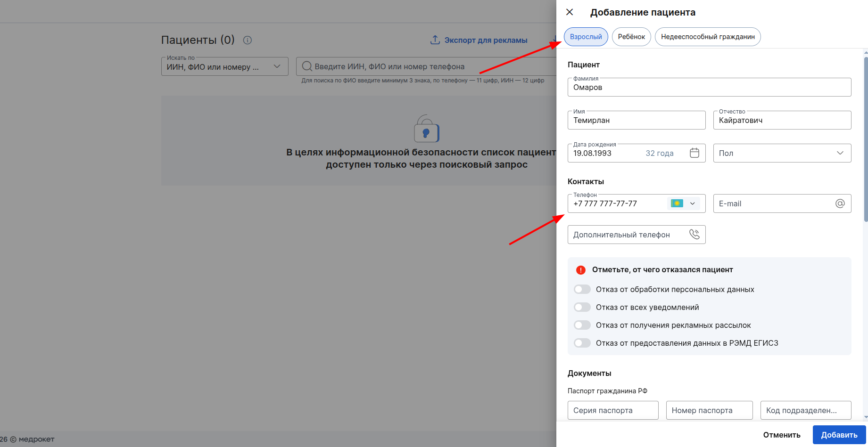Click the calendar icon in birth date field
The height and width of the screenshot is (447, 868).
(x=694, y=153)
